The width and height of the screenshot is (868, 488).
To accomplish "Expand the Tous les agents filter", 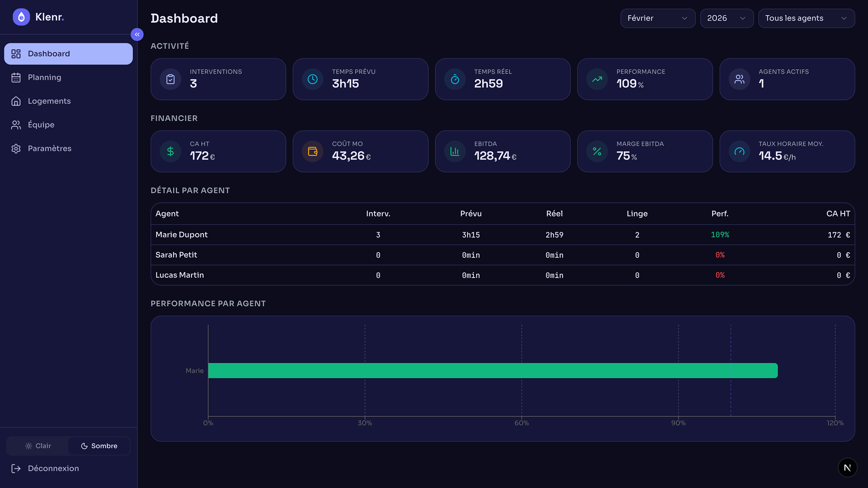I will click(x=807, y=18).
